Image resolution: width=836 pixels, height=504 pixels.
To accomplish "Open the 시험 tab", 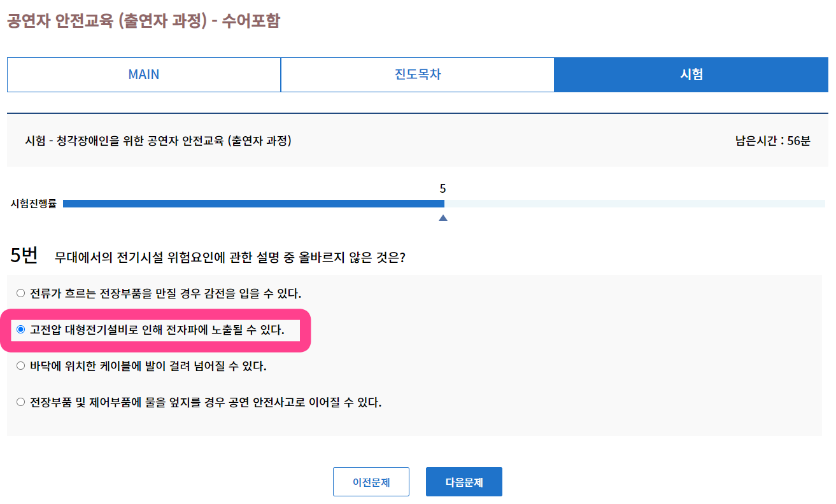I will click(x=691, y=74).
